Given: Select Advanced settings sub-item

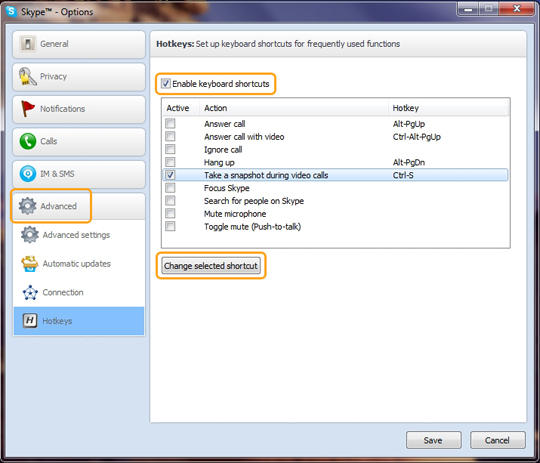Looking at the screenshot, I should [79, 235].
